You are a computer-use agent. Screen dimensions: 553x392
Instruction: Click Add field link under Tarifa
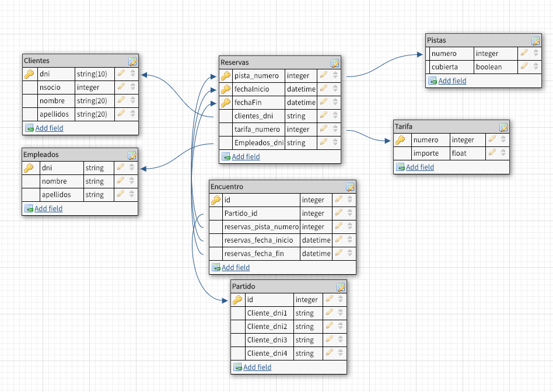pos(420,167)
